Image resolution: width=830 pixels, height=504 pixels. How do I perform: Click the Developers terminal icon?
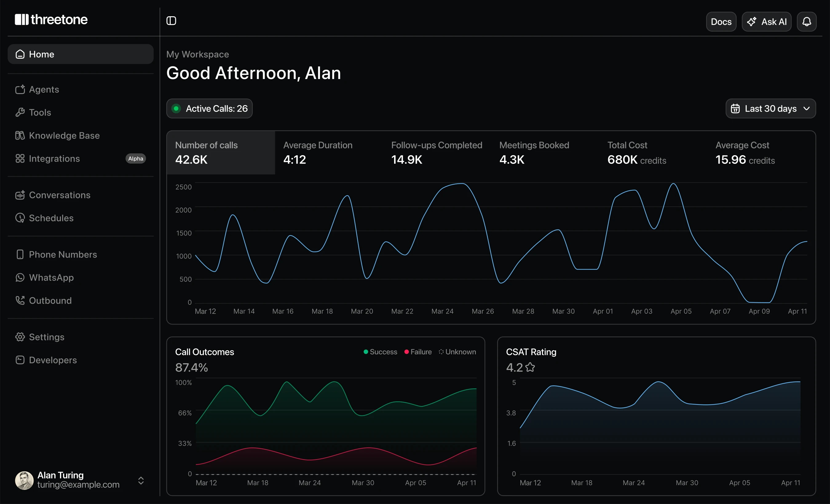coord(20,360)
